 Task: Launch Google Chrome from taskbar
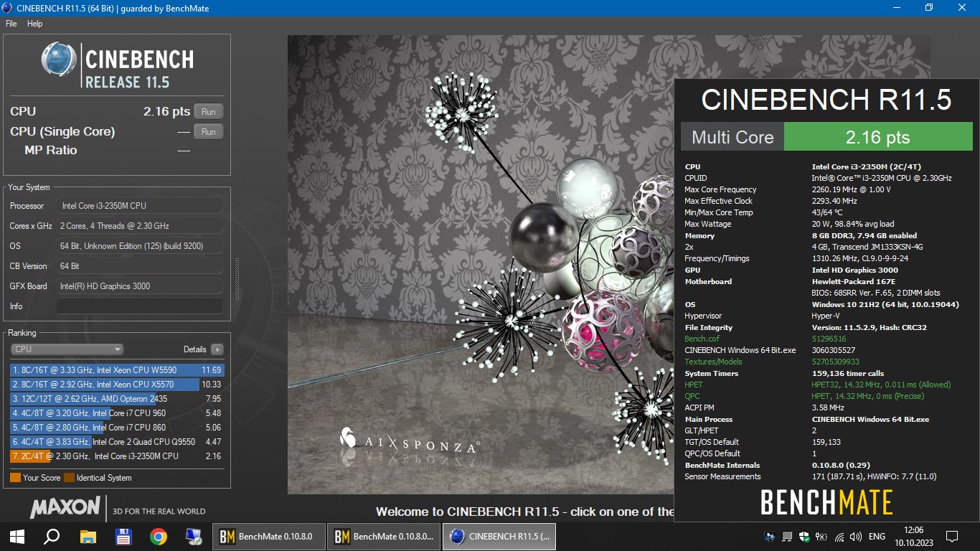coord(159,536)
